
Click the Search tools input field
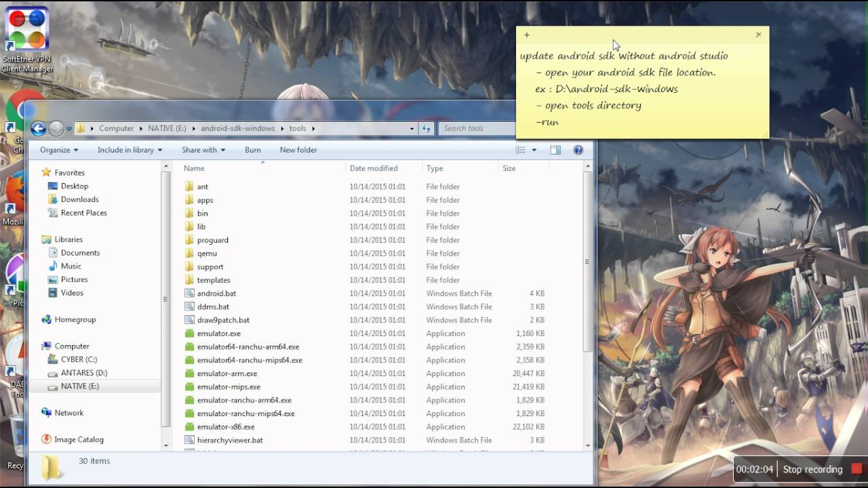coord(477,128)
